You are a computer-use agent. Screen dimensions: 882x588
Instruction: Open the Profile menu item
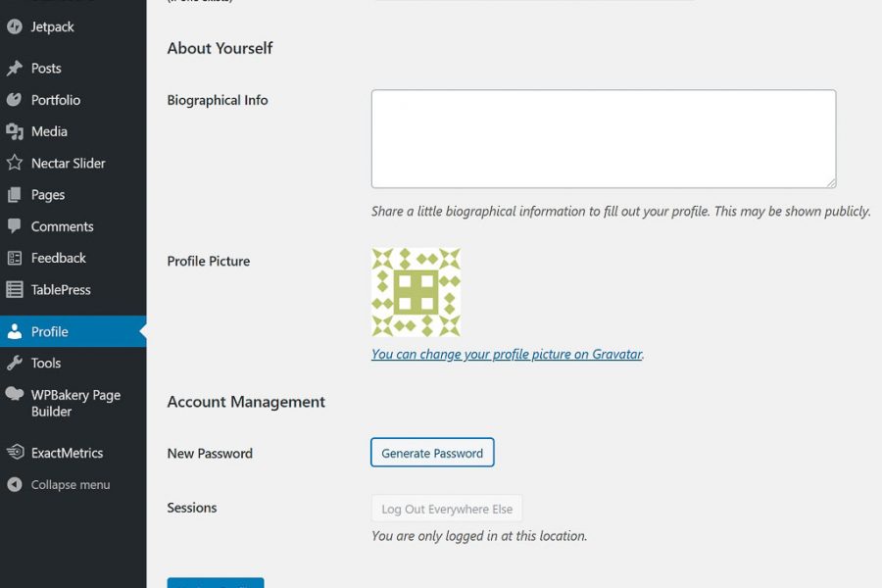(49, 331)
